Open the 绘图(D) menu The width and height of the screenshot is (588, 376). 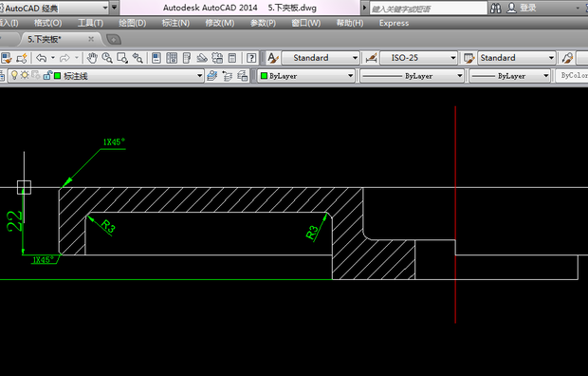(133, 23)
